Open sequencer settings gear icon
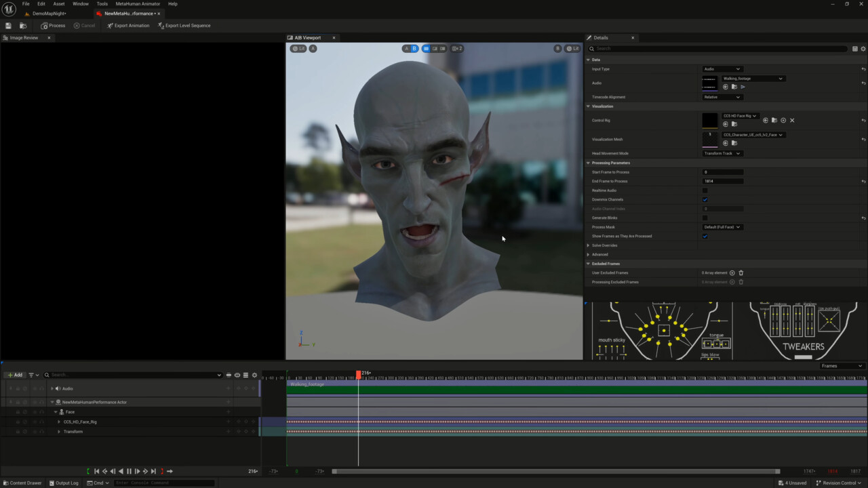Viewport: 868px width, 488px height. tap(255, 375)
